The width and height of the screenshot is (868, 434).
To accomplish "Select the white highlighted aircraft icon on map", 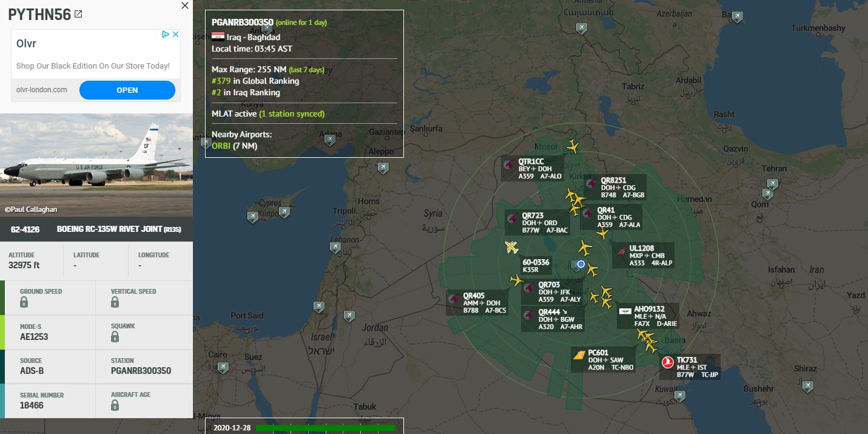I will click(x=512, y=247).
